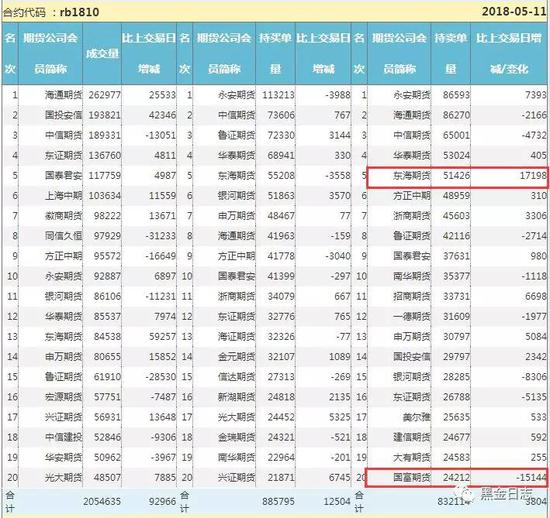The image size is (550, 518).
Task: Select long position value "48467"
Action: [281, 216]
